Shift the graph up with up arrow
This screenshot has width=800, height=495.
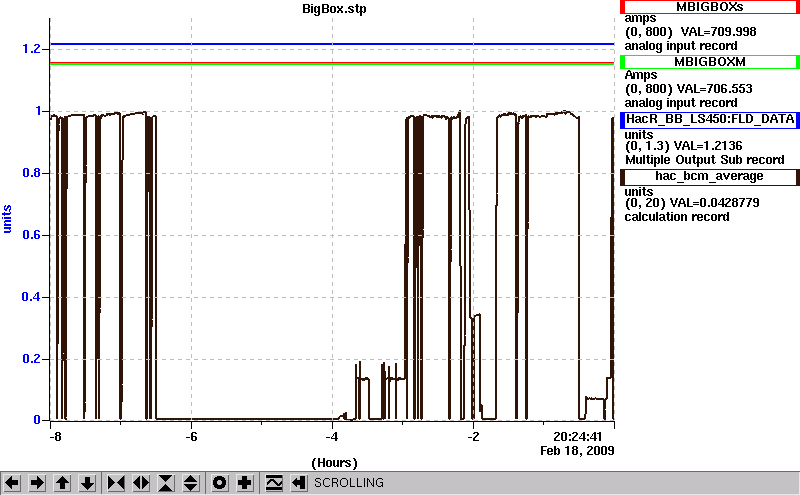62,483
